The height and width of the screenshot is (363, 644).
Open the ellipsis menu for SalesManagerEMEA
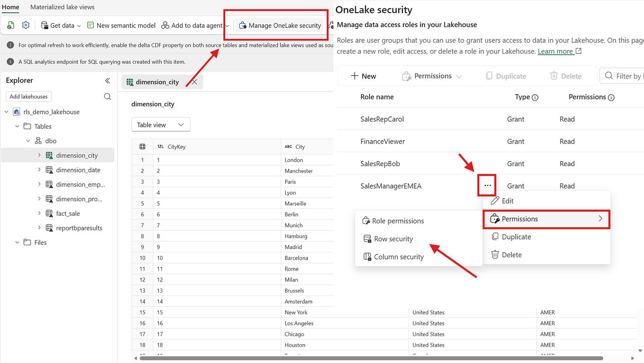[x=487, y=185]
